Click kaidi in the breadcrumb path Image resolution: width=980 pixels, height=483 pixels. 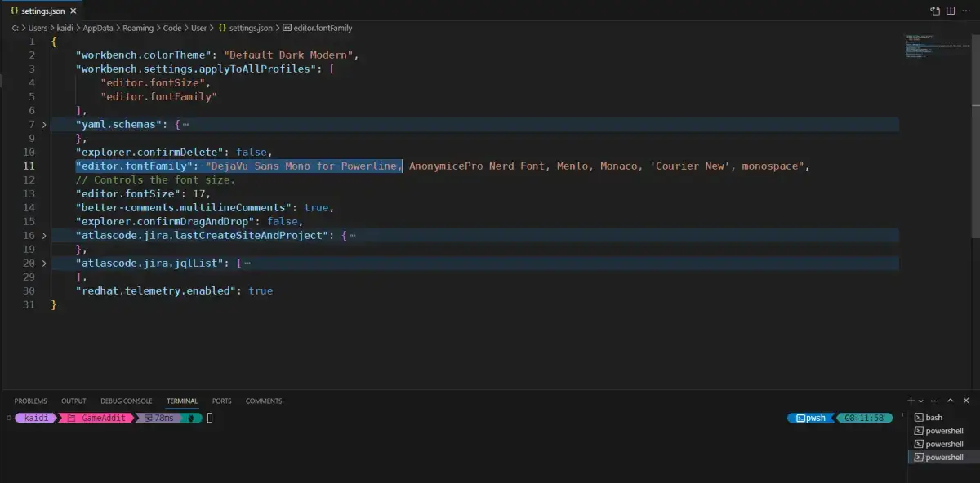[x=64, y=27]
